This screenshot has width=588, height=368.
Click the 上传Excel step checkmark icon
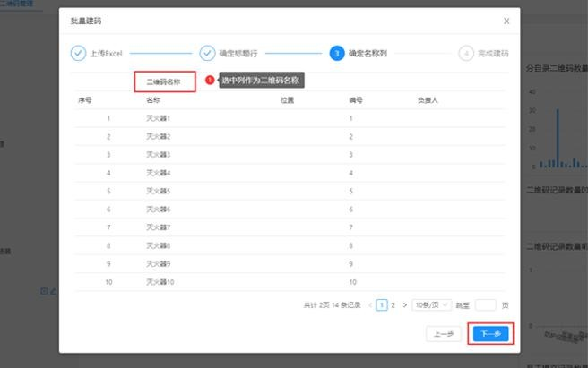pyautogui.click(x=78, y=53)
